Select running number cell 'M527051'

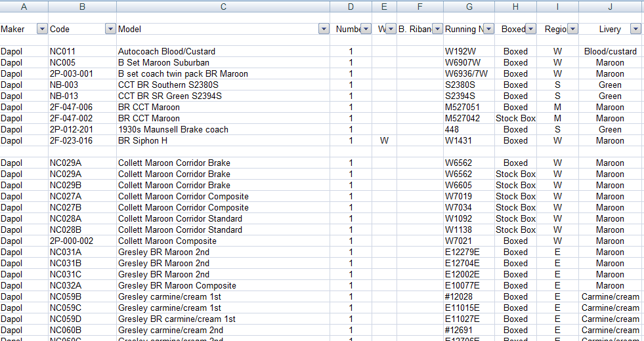[469, 107]
